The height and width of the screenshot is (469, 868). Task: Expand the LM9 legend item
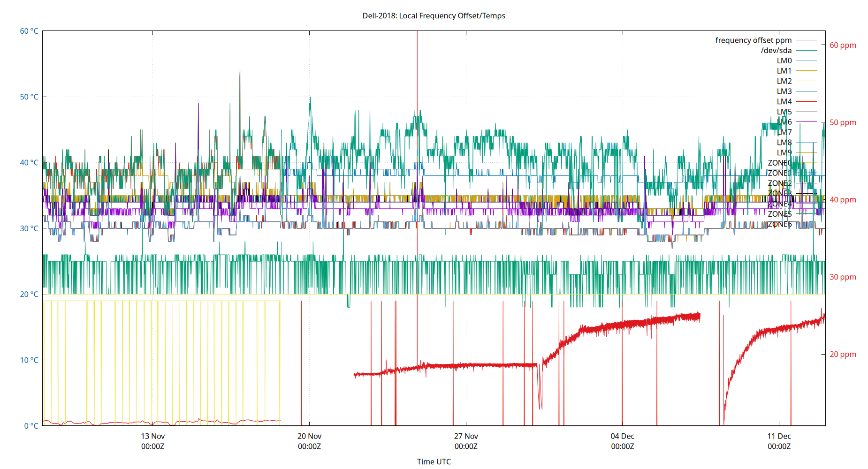pos(784,152)
